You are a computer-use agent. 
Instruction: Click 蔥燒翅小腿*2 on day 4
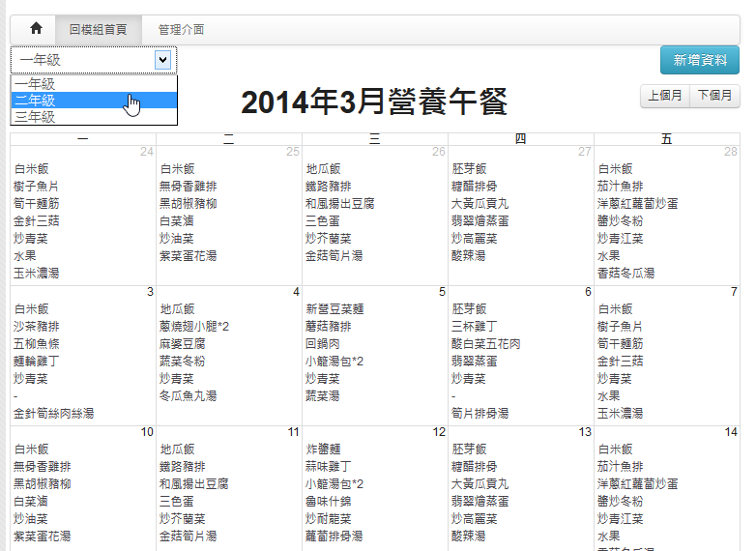(194, 327)
